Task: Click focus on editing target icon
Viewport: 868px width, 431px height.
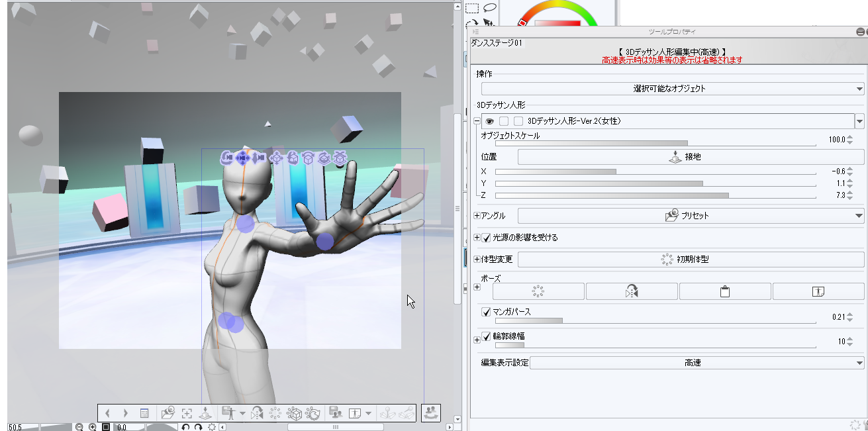Action: tap(187, 413)
